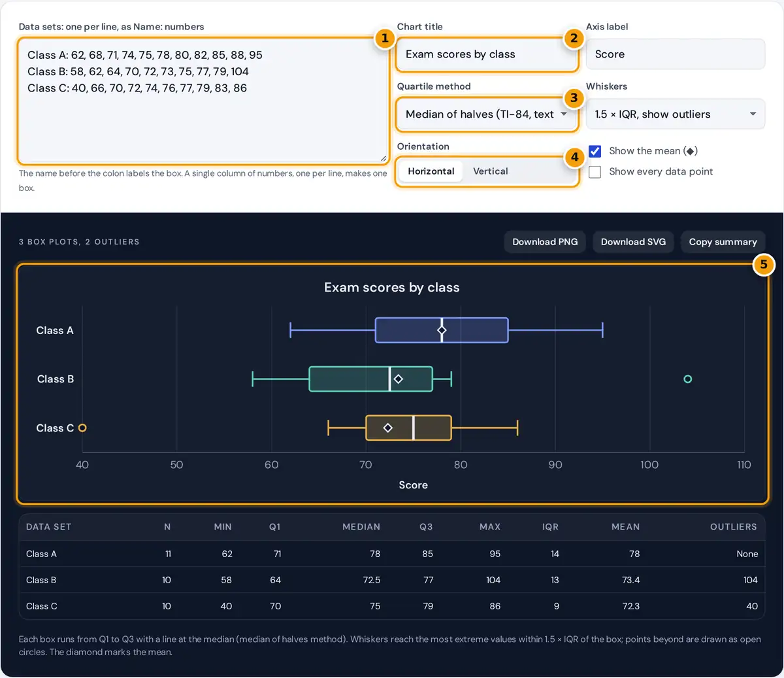Click the Class B mean diamond marker
This screenshot has width=784, height=678.
click(x=399, y=379)
